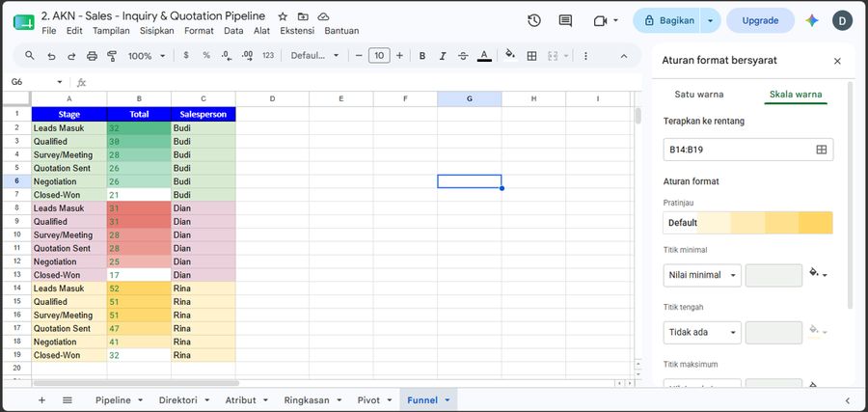Collapse the toolbar with the chevron
The height and width of the screenshot is (412, 868).
coord(624,56)
